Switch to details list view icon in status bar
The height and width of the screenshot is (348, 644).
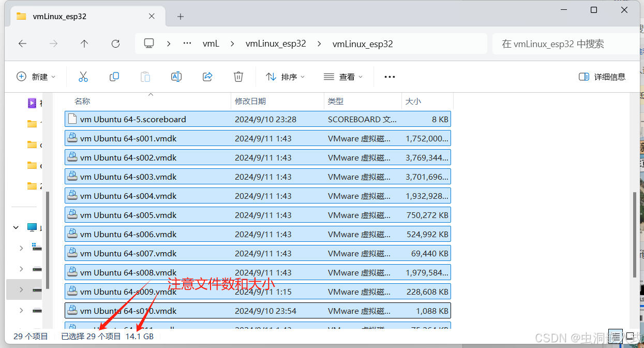pyautogui.click(x=616, y=336)
